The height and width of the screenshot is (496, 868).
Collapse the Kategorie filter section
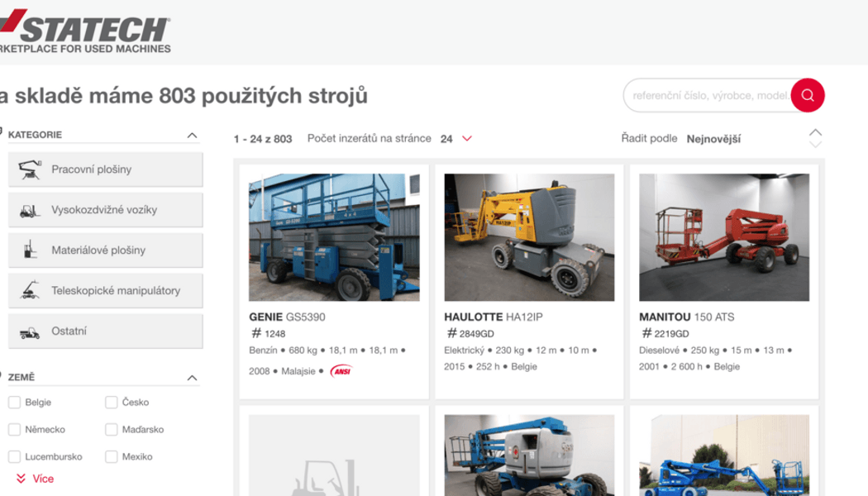click(192, 136)
